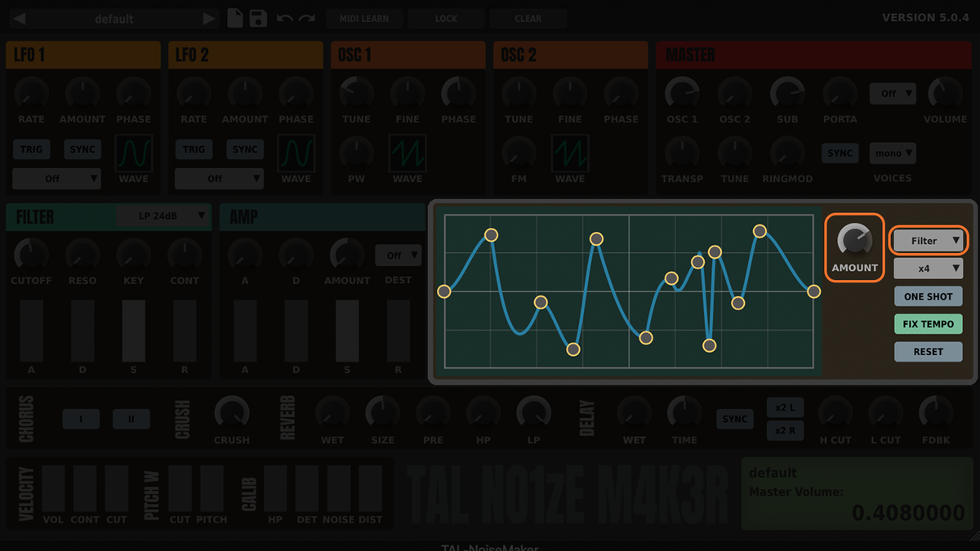Click the new preset page icon
Screen dimensions: 980x551
[237, 17]
